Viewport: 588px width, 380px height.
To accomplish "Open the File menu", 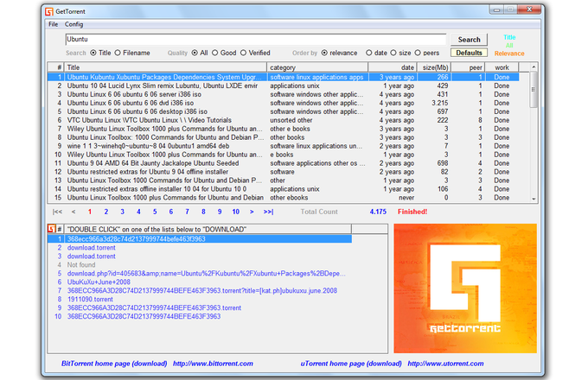I will [54, 24].
